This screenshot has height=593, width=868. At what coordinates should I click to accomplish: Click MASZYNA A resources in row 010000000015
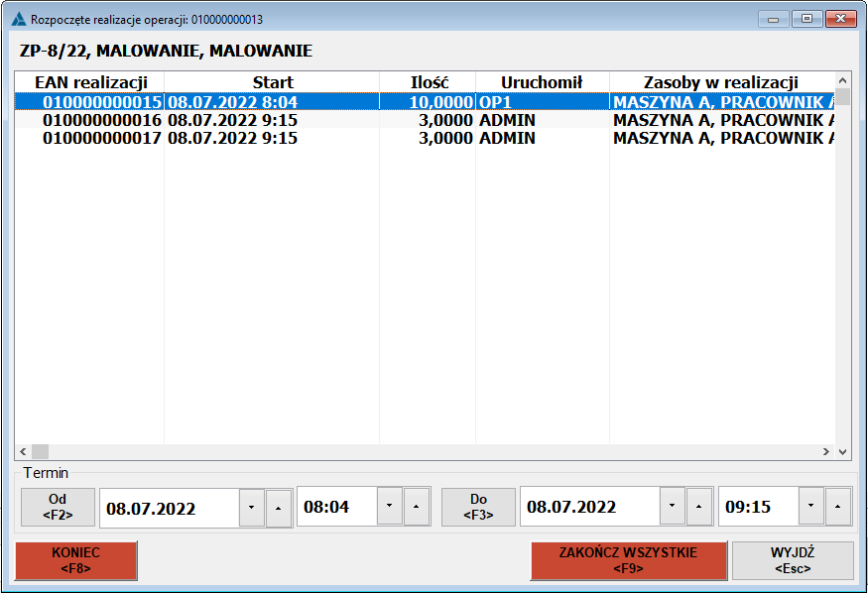722,102
